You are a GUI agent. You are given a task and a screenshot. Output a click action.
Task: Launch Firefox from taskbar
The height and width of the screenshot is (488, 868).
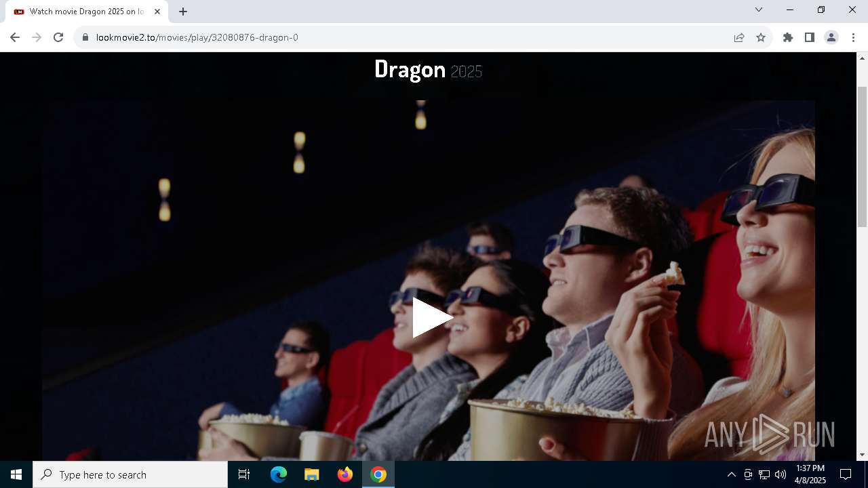pyautogui.click(x=345, y=474)
